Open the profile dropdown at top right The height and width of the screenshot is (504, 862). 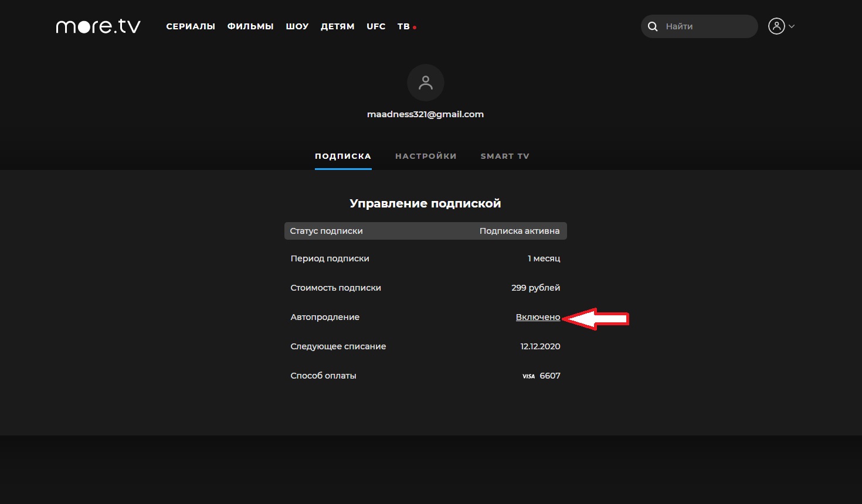point(782,26)
